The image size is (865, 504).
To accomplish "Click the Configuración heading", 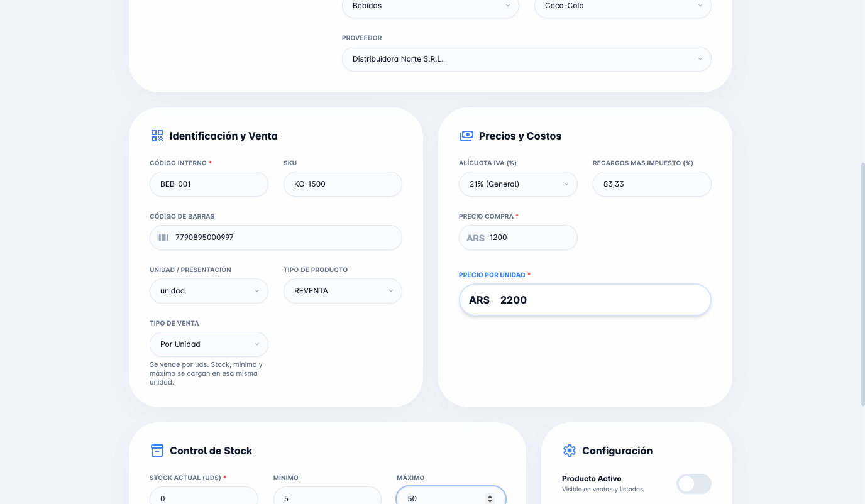I will tap(617, 451).
